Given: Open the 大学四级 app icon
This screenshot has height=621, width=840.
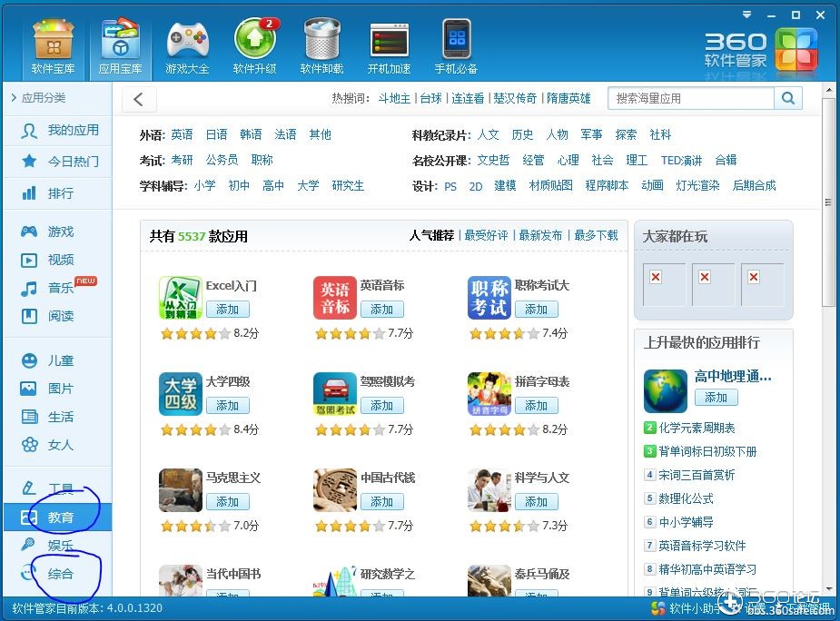Looking at the screenshot, I should coord(181,394).
